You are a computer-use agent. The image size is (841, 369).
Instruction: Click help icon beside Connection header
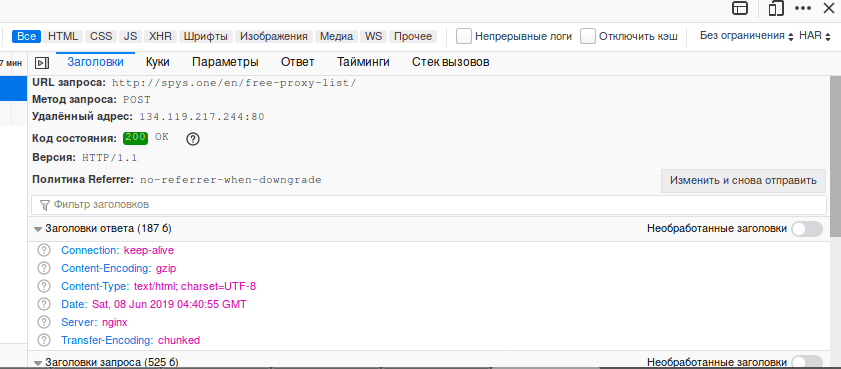(44, 250)
